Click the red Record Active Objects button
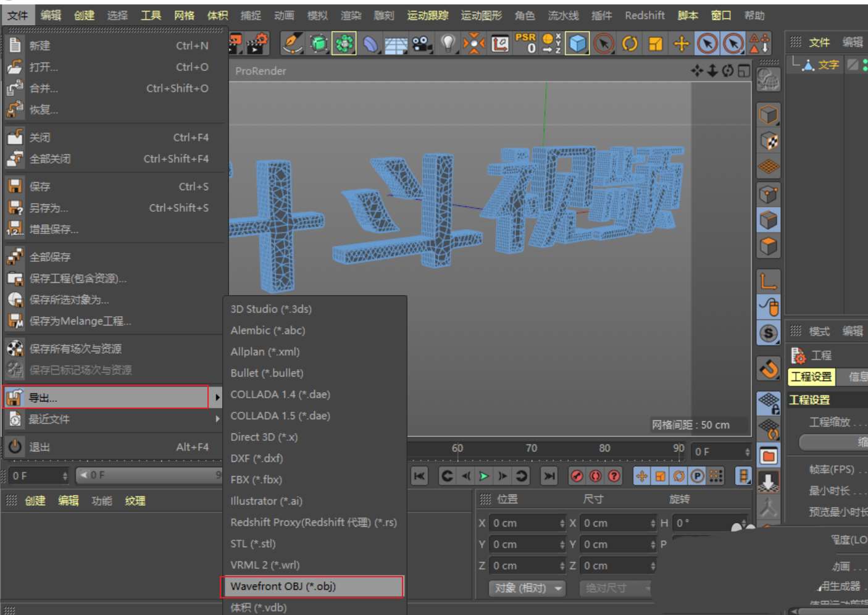This screenshot has height=615, width=868. (577, 475)
